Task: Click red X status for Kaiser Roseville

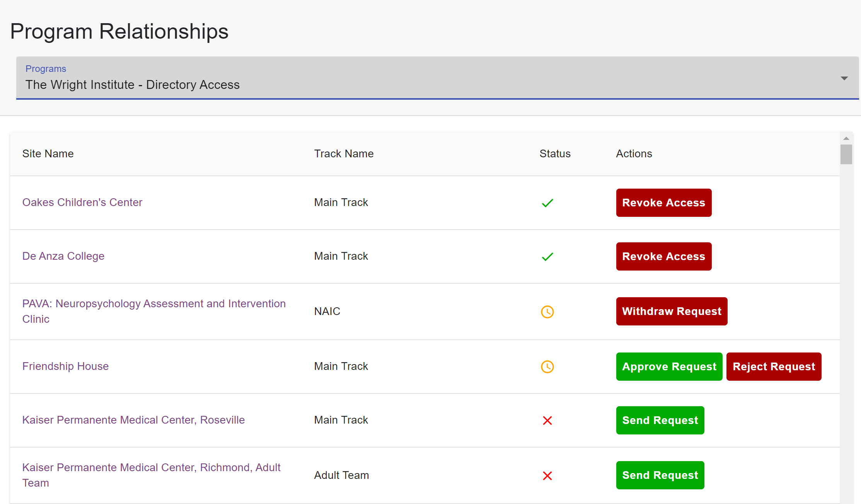Action: (547, 421)
